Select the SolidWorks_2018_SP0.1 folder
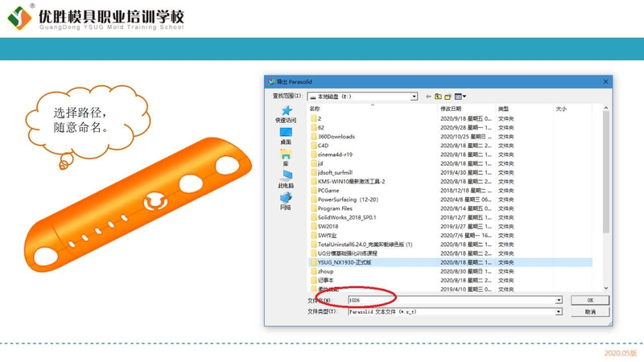The image size is (644, 362). [347, 217]
